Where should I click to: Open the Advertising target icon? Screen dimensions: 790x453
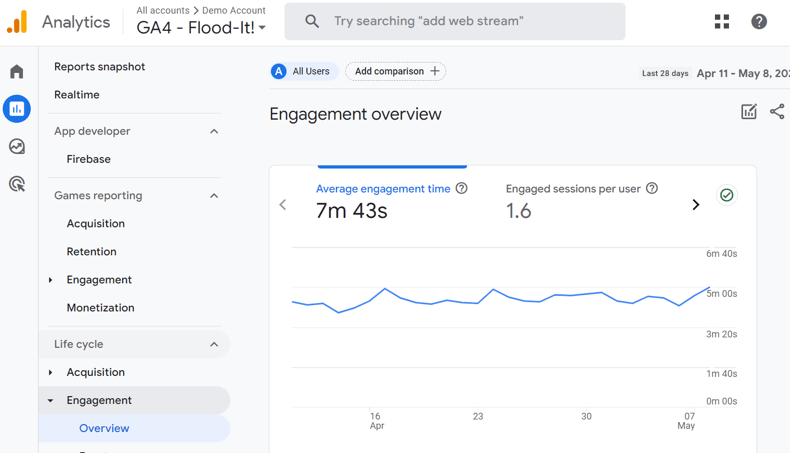[17, 184]
